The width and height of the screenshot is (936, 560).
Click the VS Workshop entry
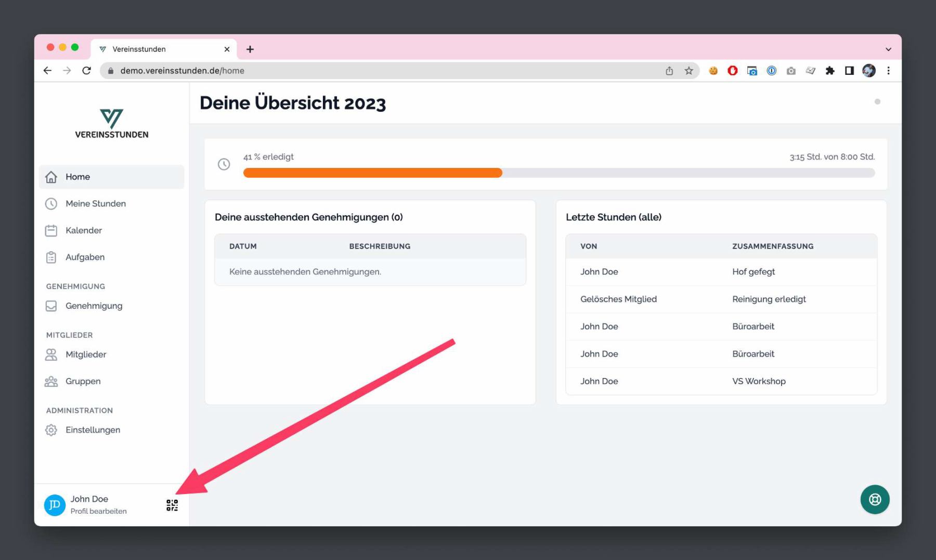tap(759, 381)
